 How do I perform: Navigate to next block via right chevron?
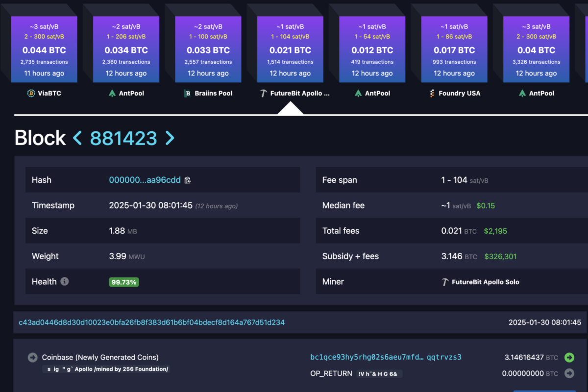pos(170,138)
